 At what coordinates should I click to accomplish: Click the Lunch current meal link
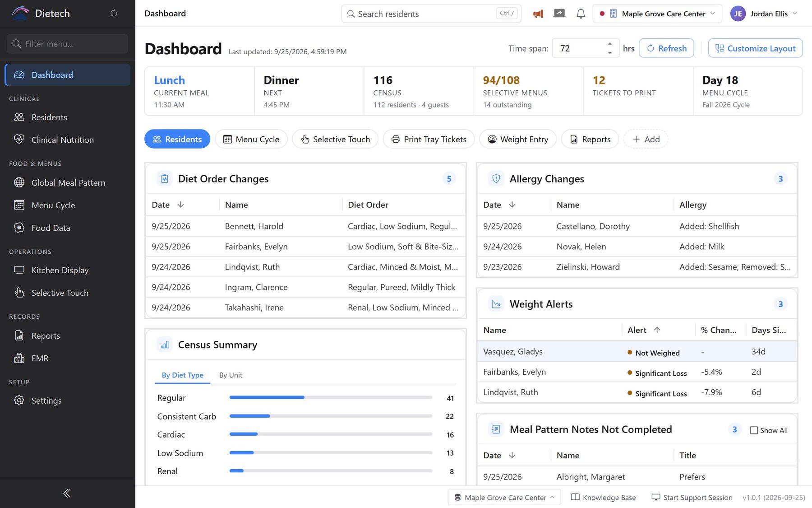click(169, 80)
